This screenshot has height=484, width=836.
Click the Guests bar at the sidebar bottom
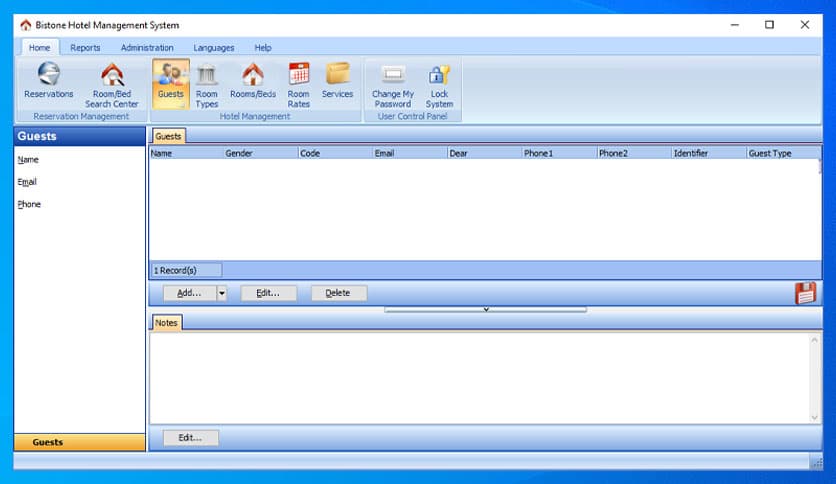pyautogui.click(x=79, y=442)
